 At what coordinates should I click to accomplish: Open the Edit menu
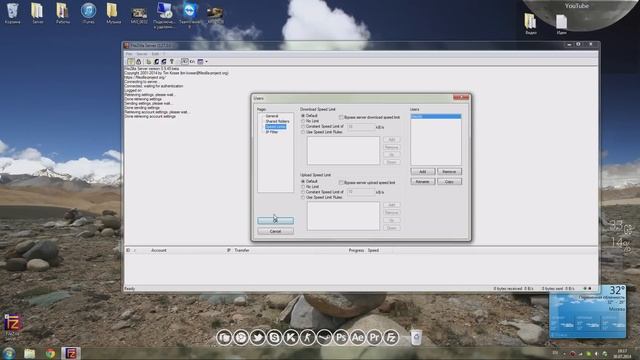pos(155,54)
